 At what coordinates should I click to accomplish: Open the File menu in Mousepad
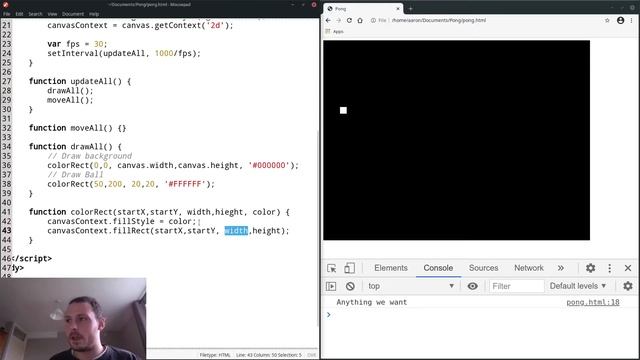[x=7, y=14]
